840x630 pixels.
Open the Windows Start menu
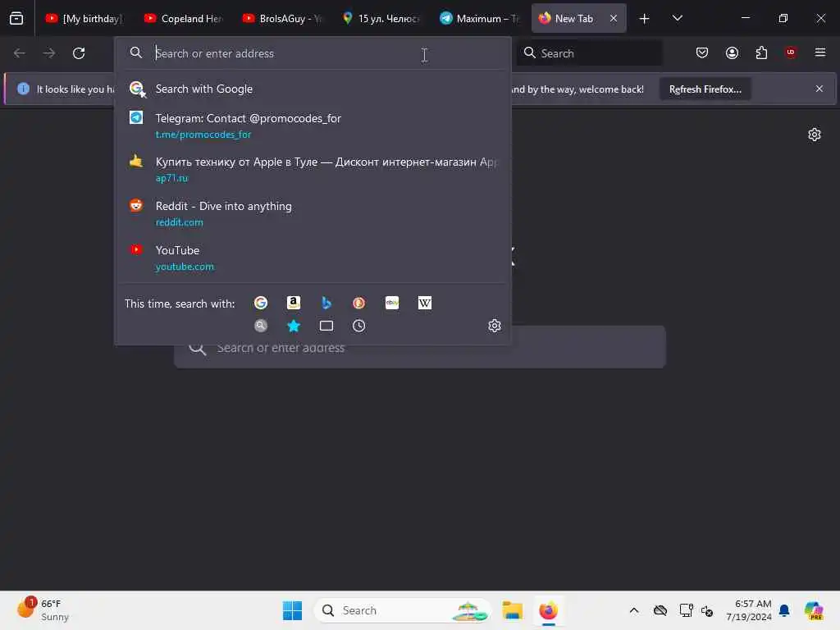tap(293, 610)
